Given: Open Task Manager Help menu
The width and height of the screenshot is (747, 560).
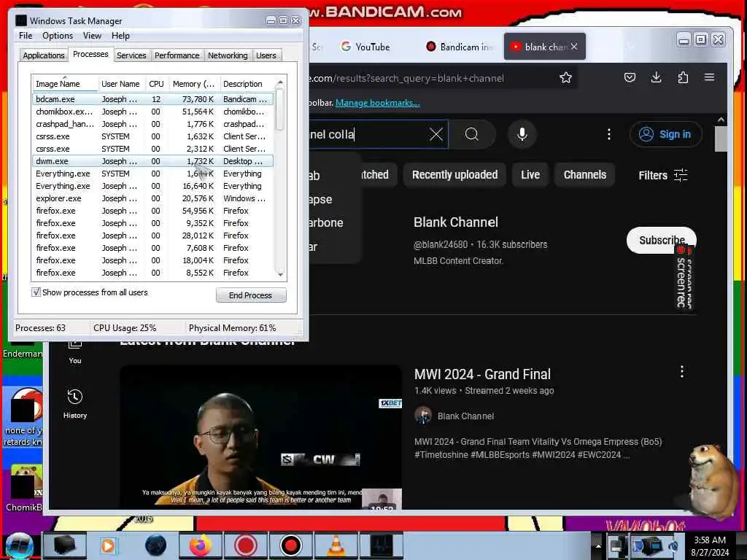Looking at the screenshot, I should coord(120,36).
